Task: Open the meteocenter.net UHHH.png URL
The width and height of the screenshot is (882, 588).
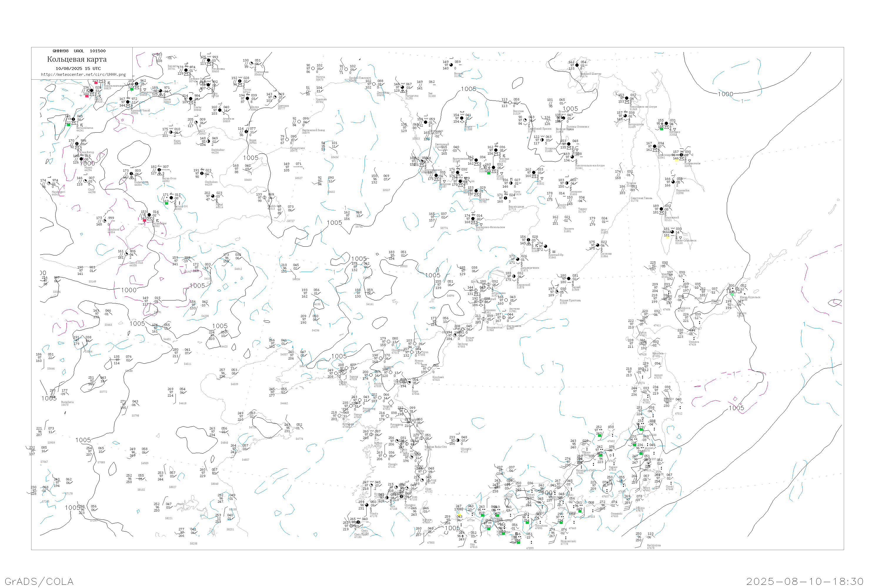Action: (x=83, y=75)
